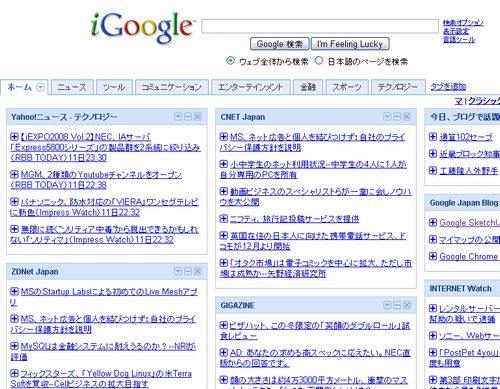Expand Google Chrome blog entry
The height and width of the screenshot is (389, 500).
coord(433,256)
